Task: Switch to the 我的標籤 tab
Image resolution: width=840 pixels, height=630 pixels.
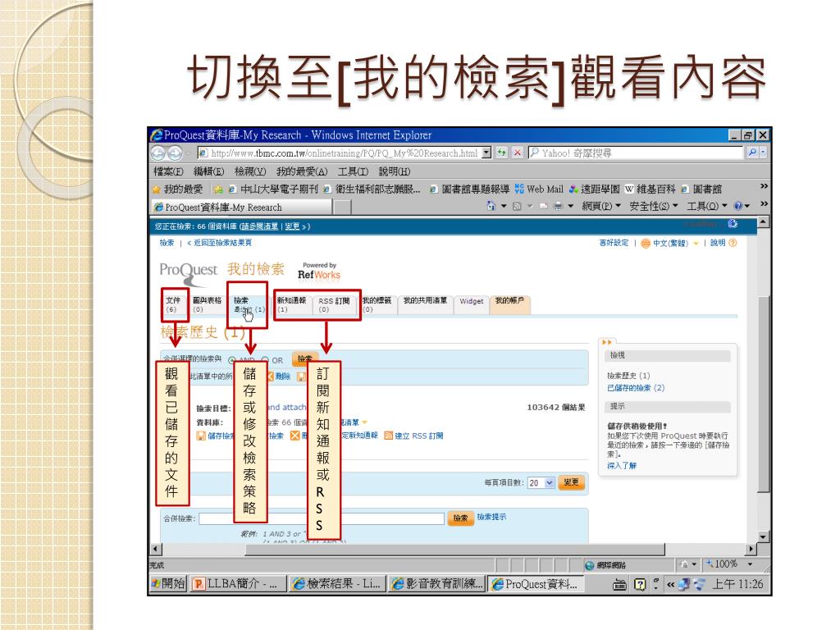Action: tap(377, 304)
